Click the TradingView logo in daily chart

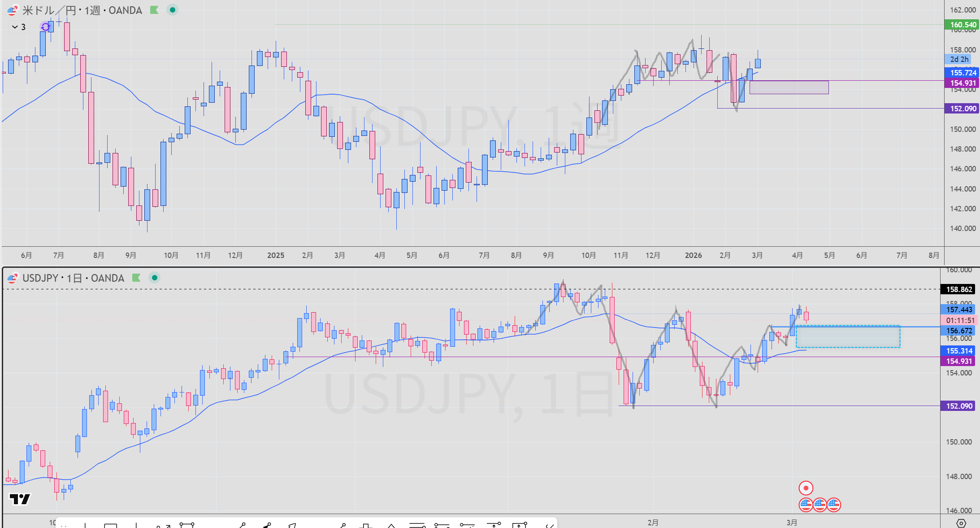(x=20, y=499)
